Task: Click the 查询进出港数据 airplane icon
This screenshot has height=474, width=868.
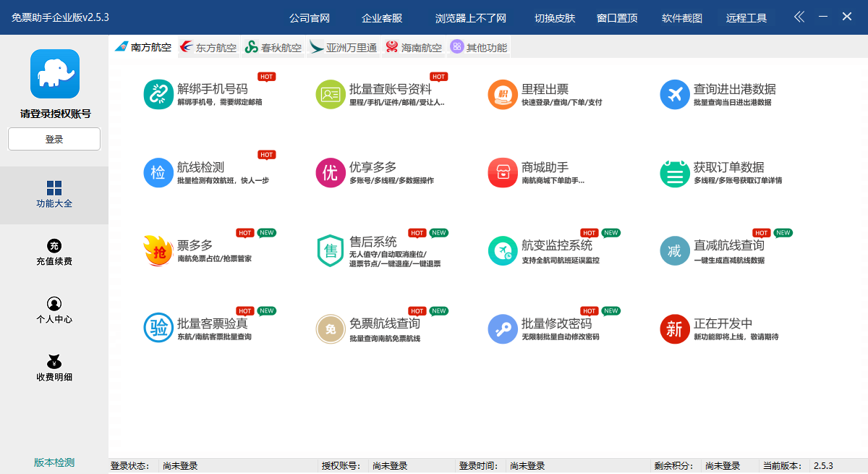Action: pyautogui.click(x=675, y=95)
